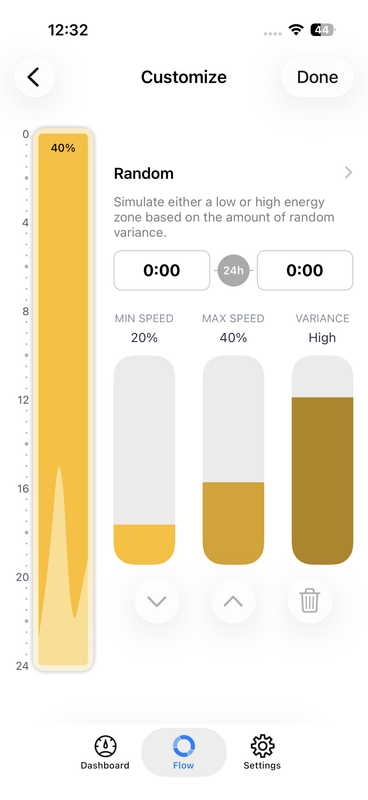Tap the battery indicator icon
Image resolution: width=368 pixels, height=800 pixels.
coord(322,30)
